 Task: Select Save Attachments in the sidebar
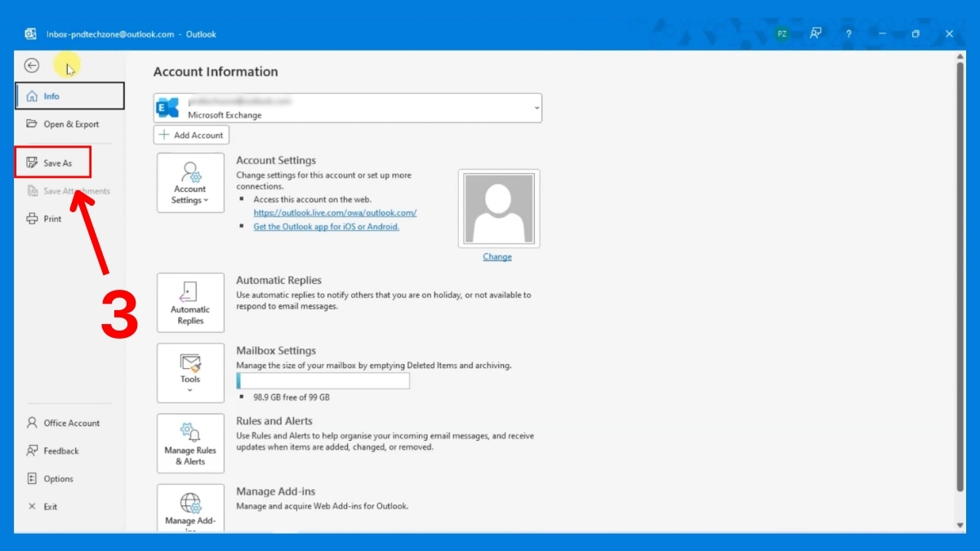click(70, 191)
